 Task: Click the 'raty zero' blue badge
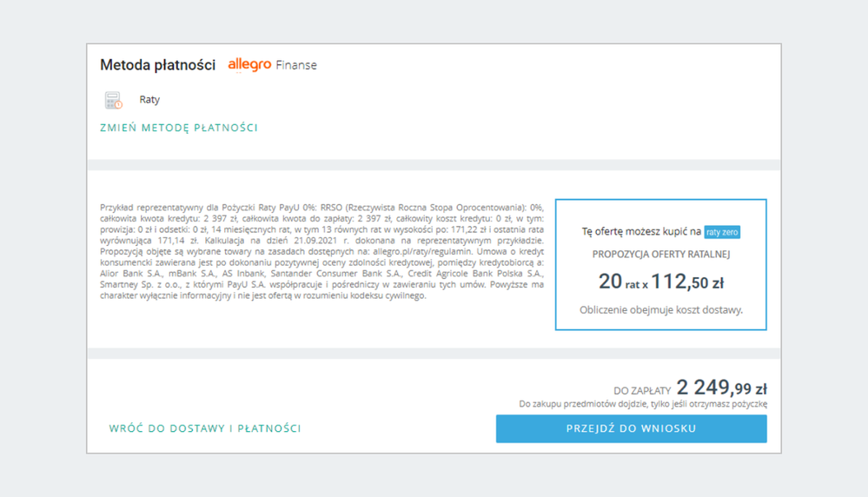722,232
